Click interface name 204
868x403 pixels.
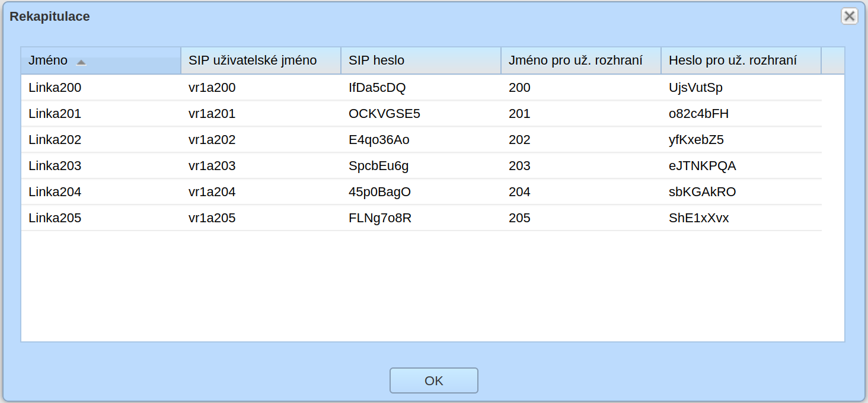point(520,192)
